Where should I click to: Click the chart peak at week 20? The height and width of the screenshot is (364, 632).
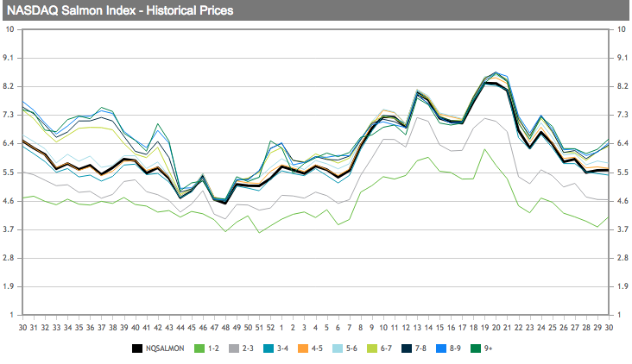click(496, 72)
